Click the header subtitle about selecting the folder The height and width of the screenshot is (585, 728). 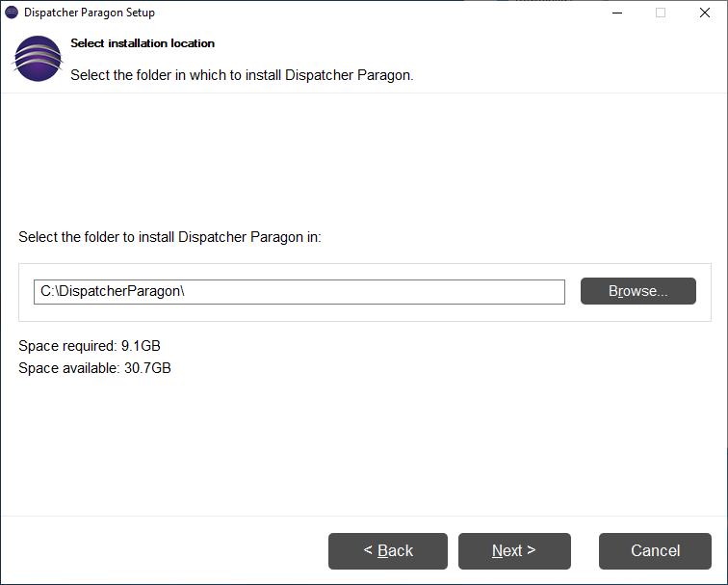click(242, 75)
